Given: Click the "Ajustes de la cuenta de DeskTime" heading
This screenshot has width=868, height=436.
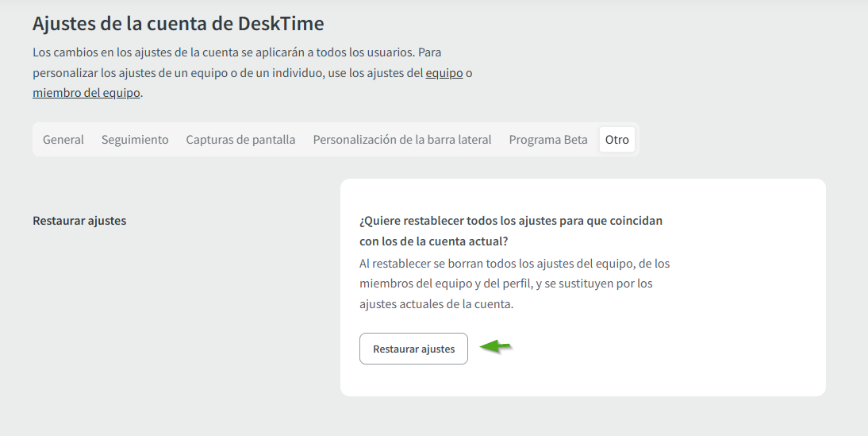Looking at the screenshot, I should (x=178, y=24).
